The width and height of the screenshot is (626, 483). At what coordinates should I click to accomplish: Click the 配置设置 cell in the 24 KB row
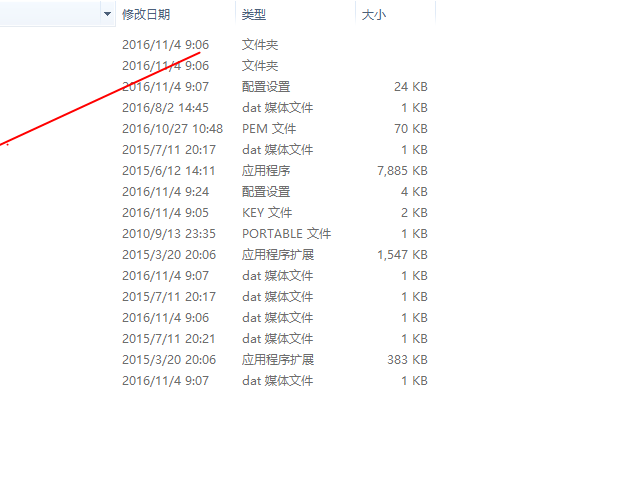point(266,87)
